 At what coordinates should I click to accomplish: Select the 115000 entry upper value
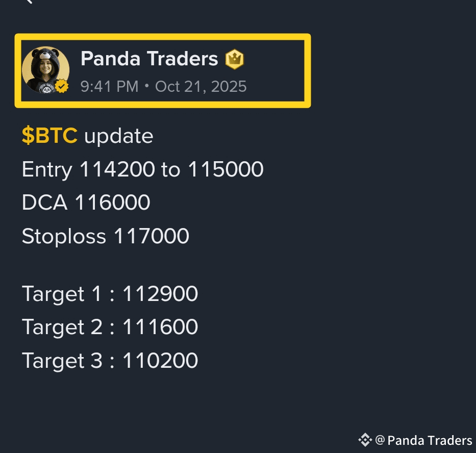[226, 169]
